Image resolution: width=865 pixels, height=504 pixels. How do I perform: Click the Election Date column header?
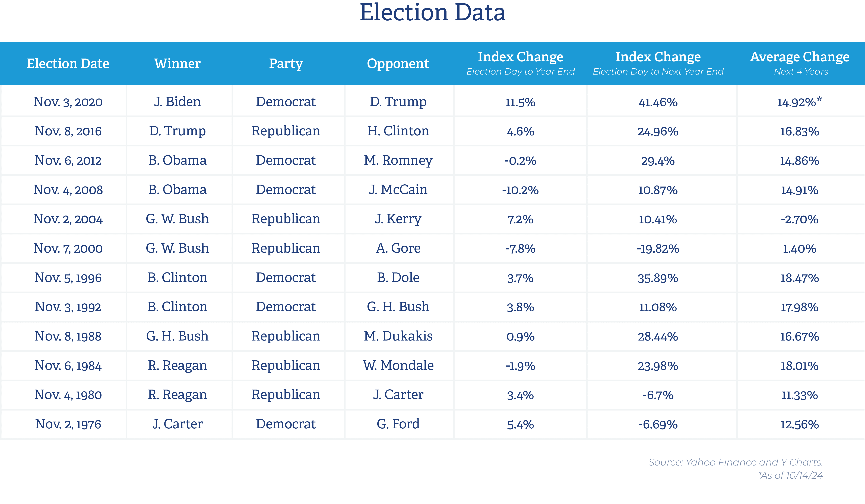(x=68, y=63)
